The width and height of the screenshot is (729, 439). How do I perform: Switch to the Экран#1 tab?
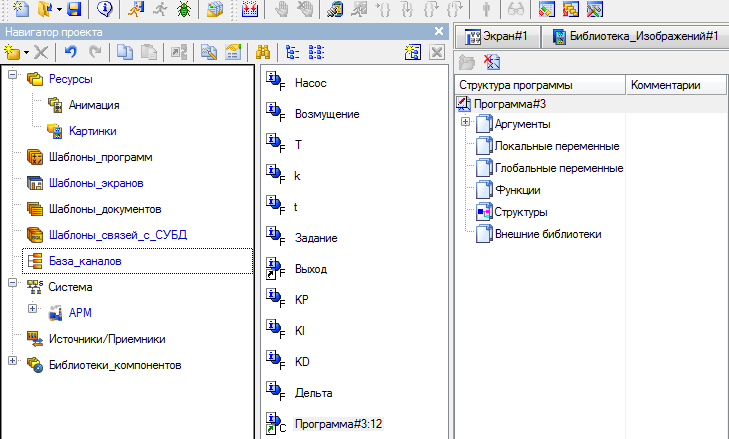point(497,36)
